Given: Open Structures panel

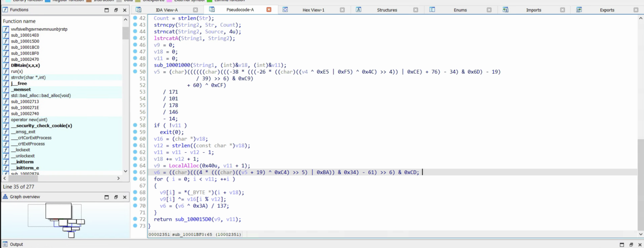Looking at the screenshot, I should (386, 9).
